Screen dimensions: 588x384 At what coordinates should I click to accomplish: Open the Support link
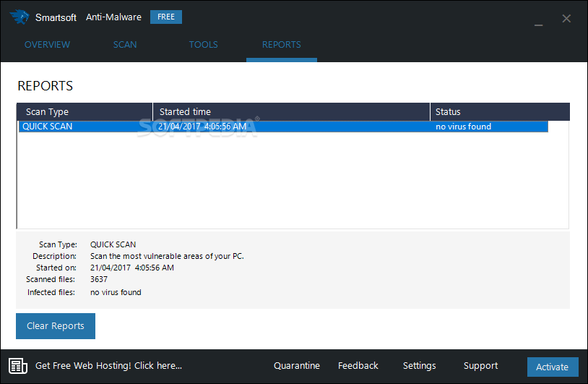tap(481, 366)
